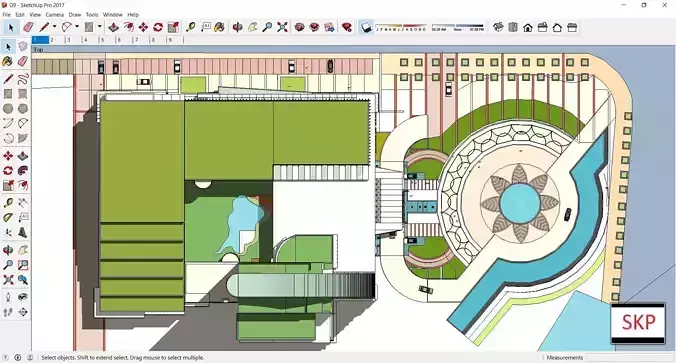Image resolution: width=676 pixels, height=363 pixels.
Task: Open the Extension Manager ruby icon
Action: 347,27
